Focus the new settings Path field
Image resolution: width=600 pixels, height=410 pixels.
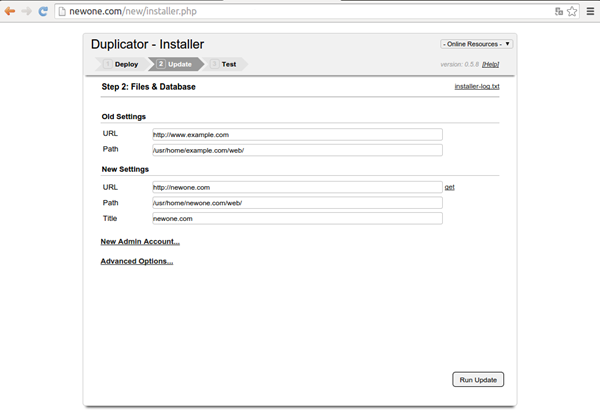pyautogui.click(x=296, y=202)
